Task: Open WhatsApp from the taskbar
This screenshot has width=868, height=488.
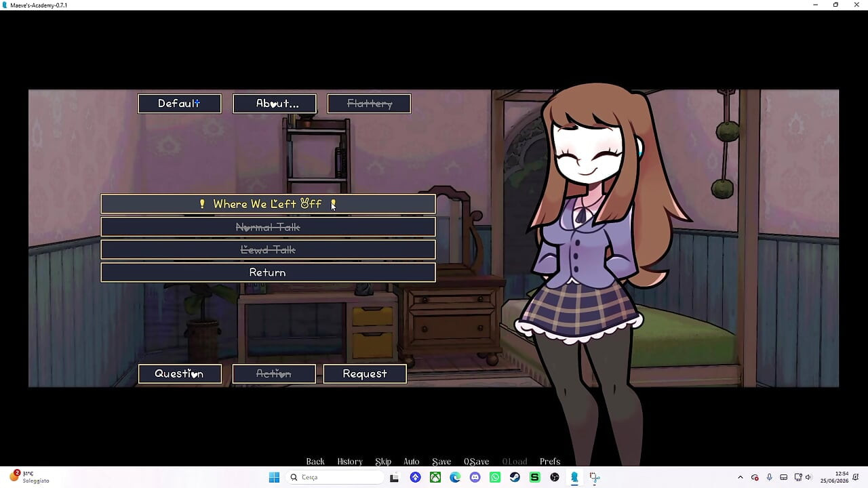Action: [495, 477]
